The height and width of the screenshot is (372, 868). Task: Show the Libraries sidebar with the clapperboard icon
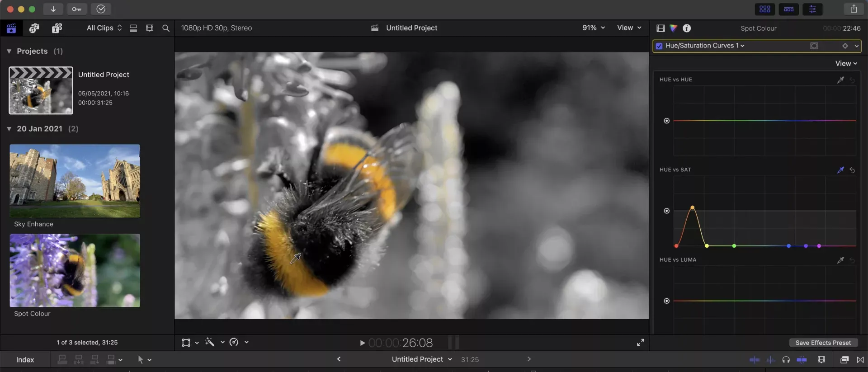11,28
